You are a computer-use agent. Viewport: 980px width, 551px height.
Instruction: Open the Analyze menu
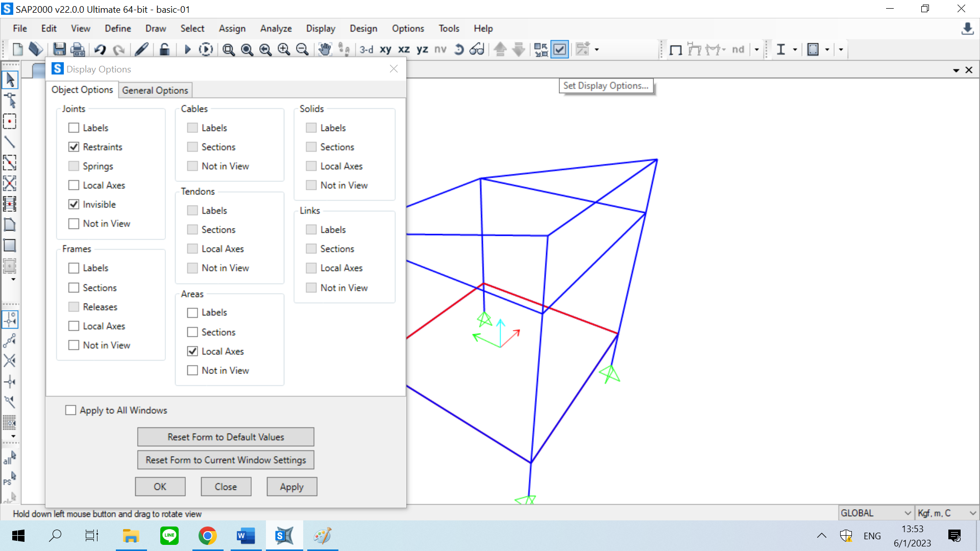click(276, 29)
